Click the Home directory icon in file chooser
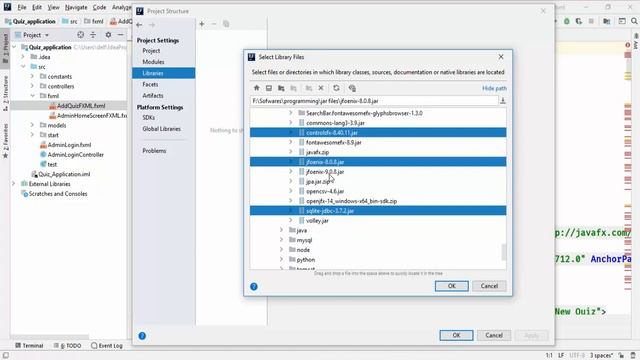The width and height of the screenshot is (640, 360). tap(257, 88)
